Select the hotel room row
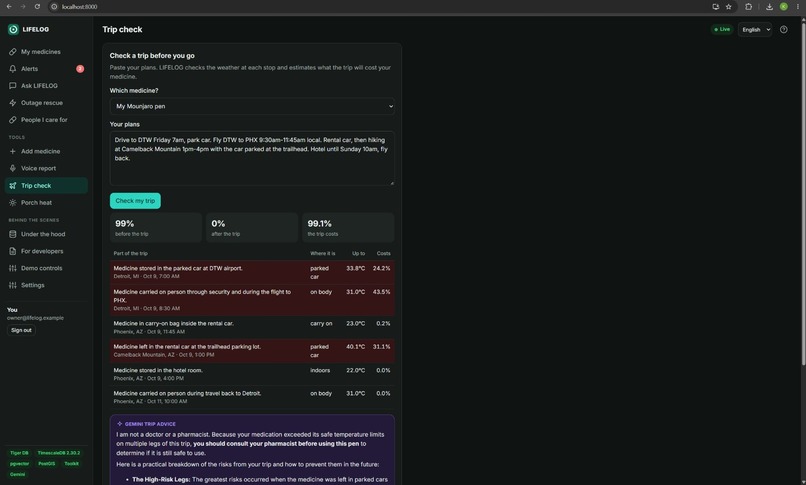The image size is (806, 485). pyautogui.click(x=252, y=374)
